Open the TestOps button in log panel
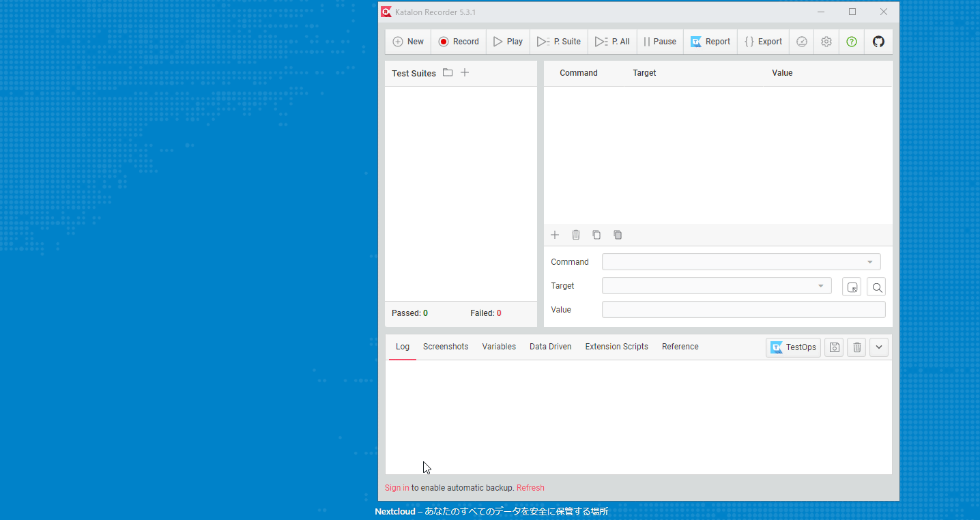 (793, 347)
